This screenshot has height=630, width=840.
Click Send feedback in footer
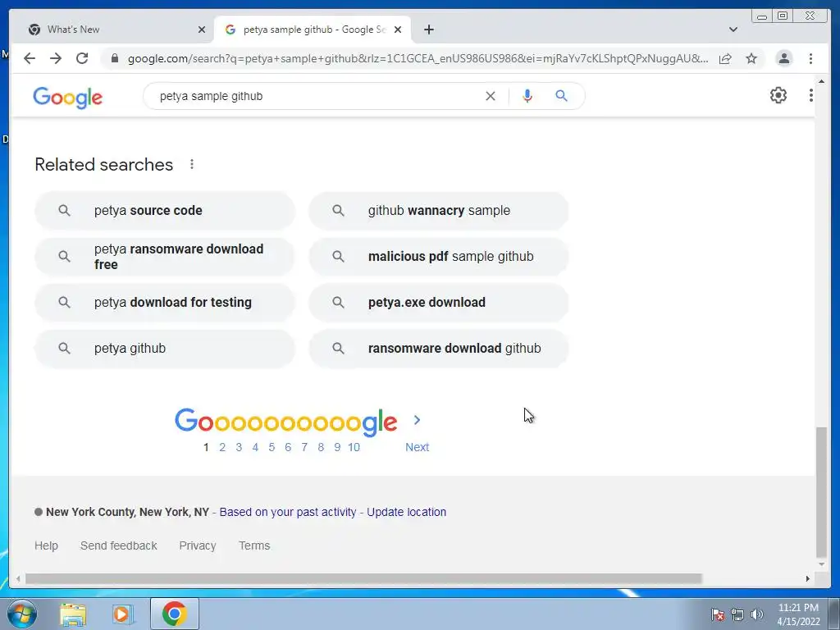118,546
